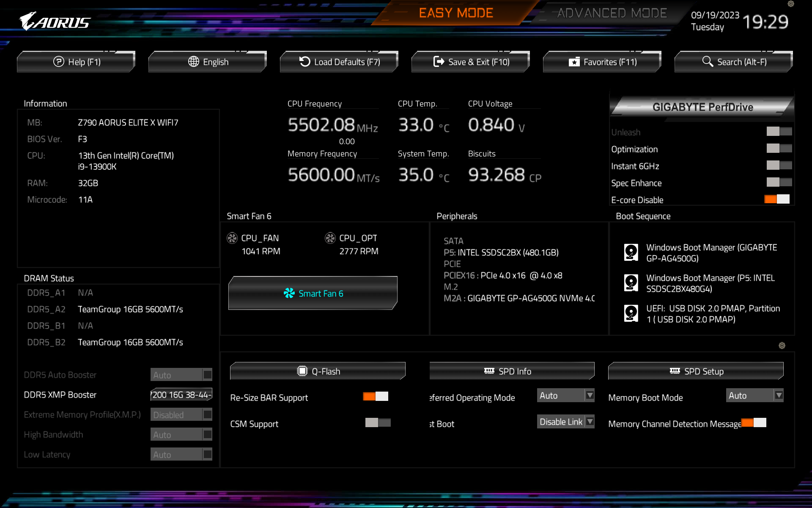Enable the CSM Support toggle
This screenshot has height=508, width=812.
[x=378, y=423]
